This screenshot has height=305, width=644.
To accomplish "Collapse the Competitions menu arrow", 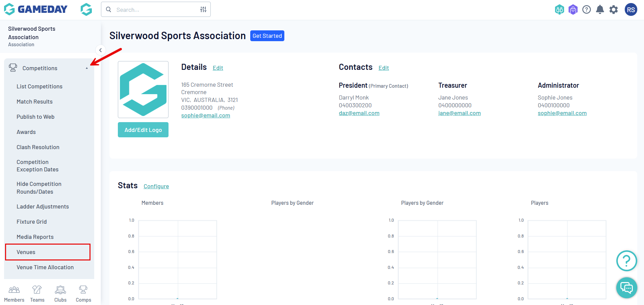I will click(87, 68).
